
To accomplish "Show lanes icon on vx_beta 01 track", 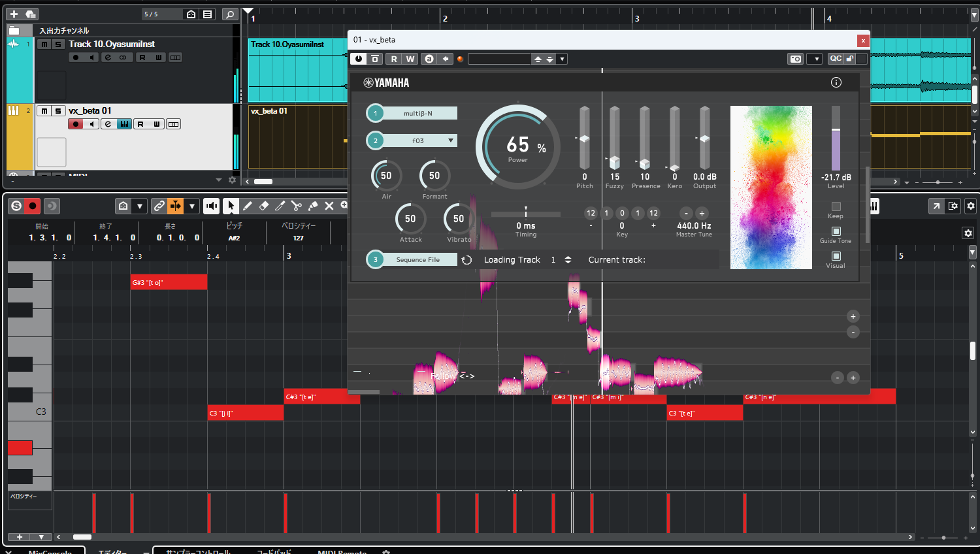I will coord(173,124).
